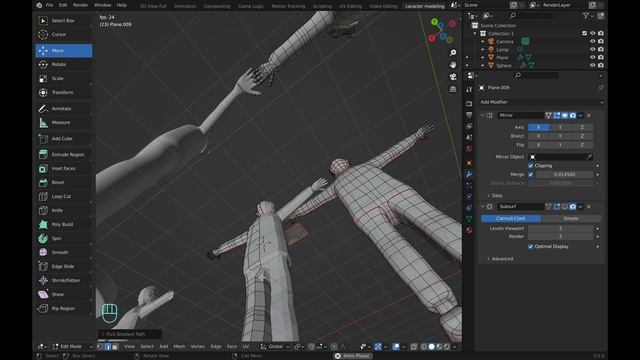Pick the Knife tool
The height and width of the screenshot is (360, 640).
click(64, 211)
